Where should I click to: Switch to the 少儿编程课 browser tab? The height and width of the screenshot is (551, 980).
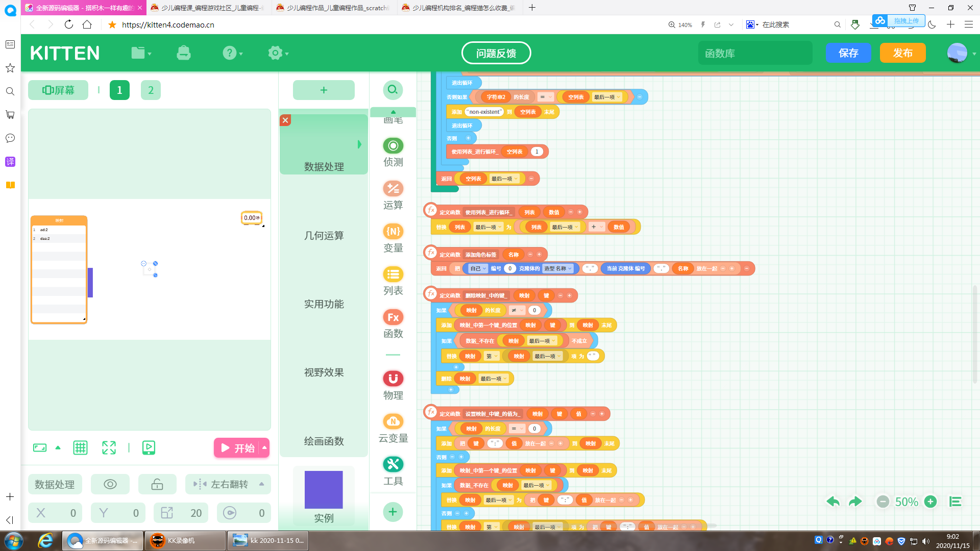(x=208, y=8)
